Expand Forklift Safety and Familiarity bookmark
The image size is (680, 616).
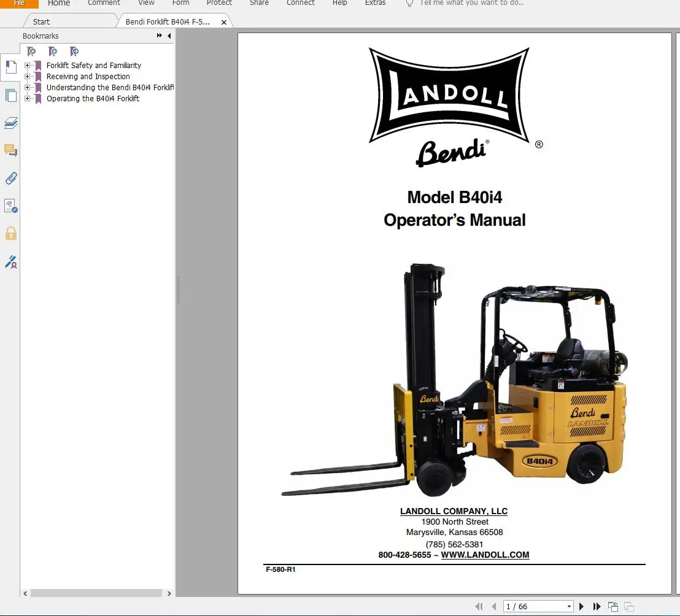point(28,66)
